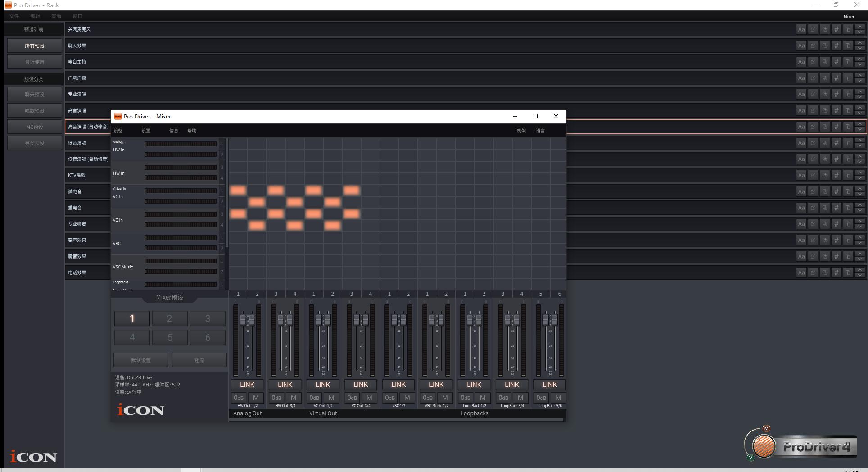
Task: Click the green V badge on ProDriver4 widget
Action: click(x=750, y=458)
